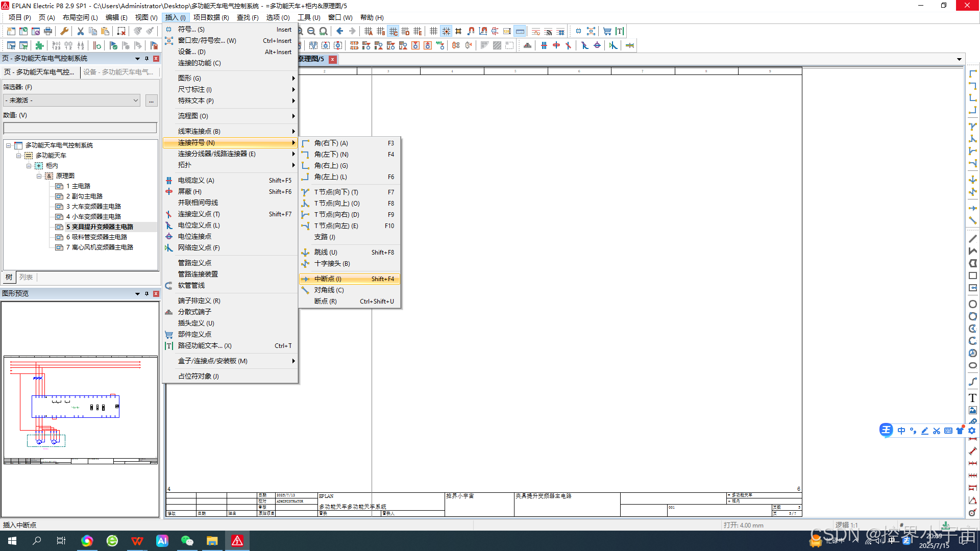Click the potential definition point toolbar icon
Image resolution: width=980 pixels, height=551 pixels.
(585, 45)
